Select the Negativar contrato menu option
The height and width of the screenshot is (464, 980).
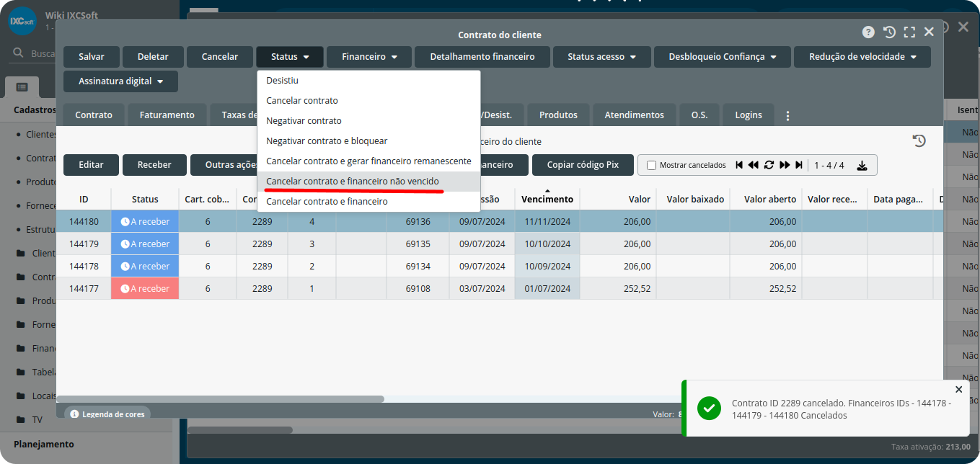click(x=304, y=121)
